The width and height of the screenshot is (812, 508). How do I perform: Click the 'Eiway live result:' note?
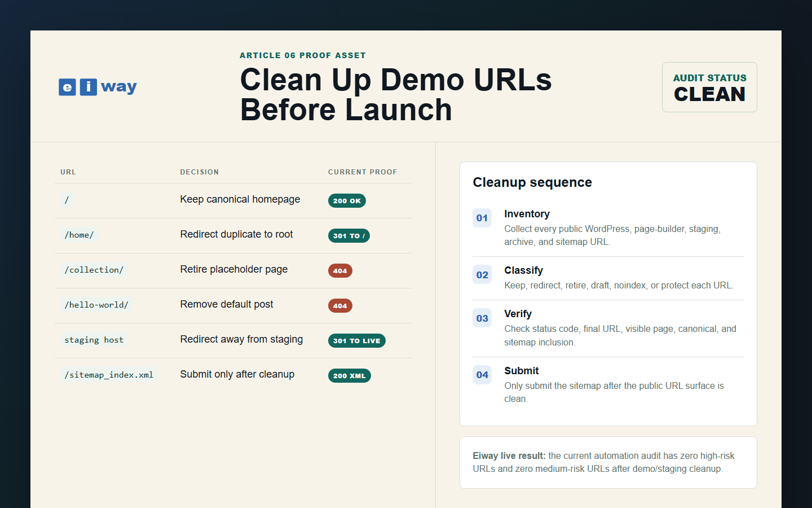tap(608, 462)
